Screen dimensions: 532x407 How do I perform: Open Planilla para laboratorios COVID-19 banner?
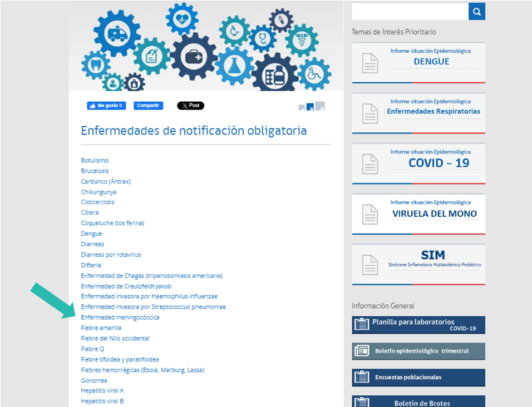418,325
